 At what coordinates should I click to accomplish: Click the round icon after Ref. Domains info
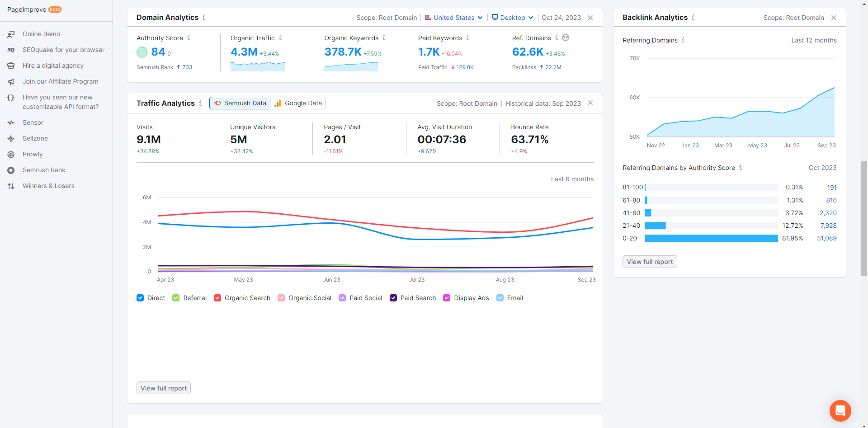click(566, 38)
